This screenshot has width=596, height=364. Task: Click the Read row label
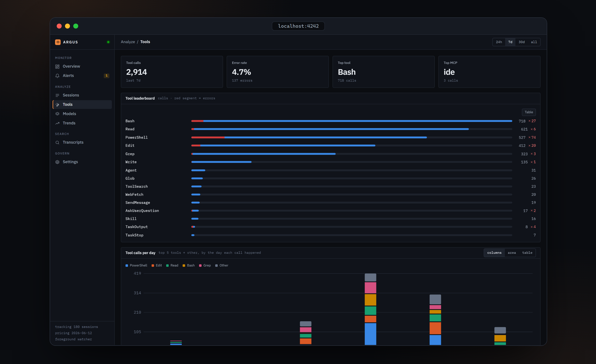(130, 129)
